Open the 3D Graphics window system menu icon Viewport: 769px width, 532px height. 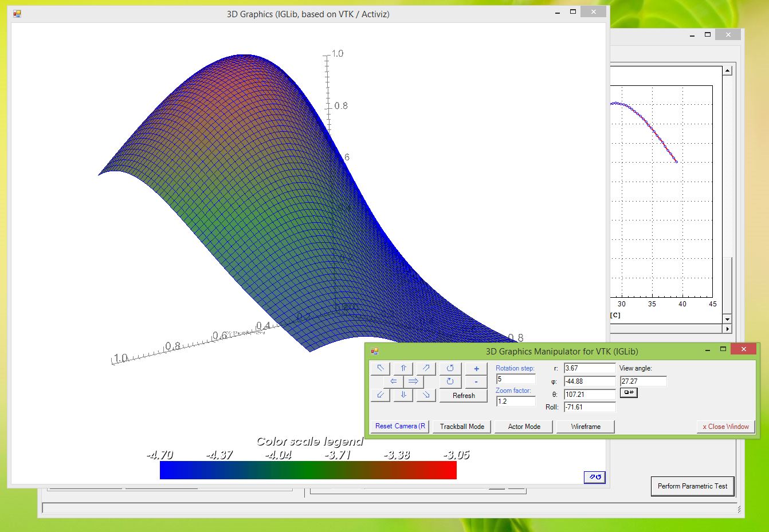16,13
